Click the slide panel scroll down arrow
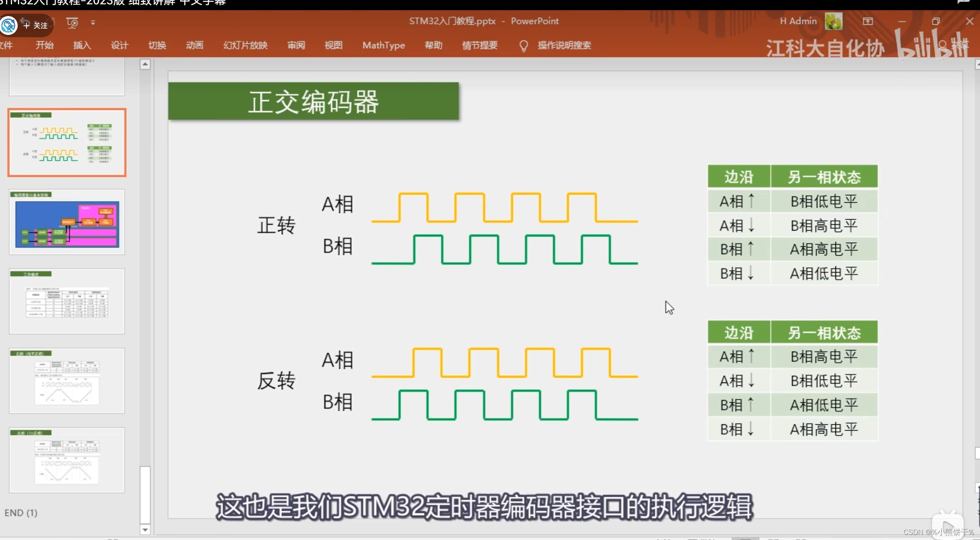Image resolution: width=980 pixels, height=540 pixels. [145, 529]
